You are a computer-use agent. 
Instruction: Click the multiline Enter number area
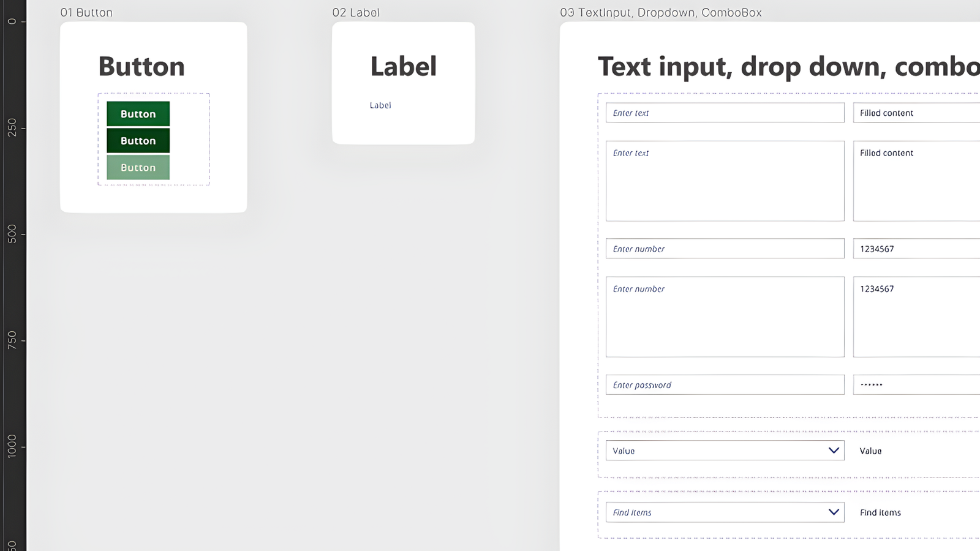[x=725, y=317]
